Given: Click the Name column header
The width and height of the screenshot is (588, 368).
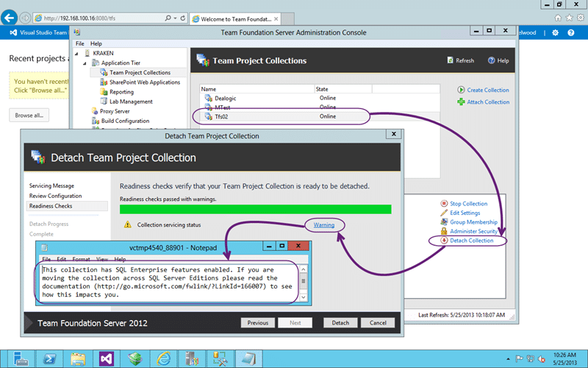Looking at the screenshot, I should (257, 89).
